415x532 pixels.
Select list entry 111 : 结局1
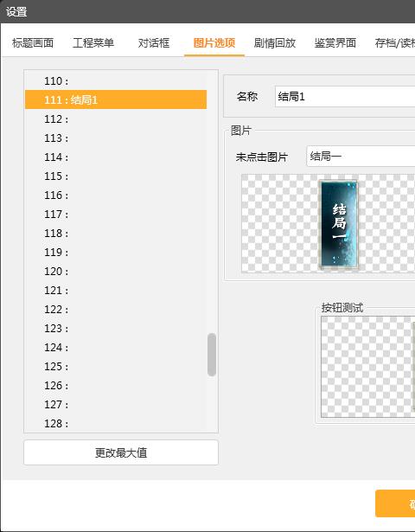pyautogui.click(x=116, y=99)
